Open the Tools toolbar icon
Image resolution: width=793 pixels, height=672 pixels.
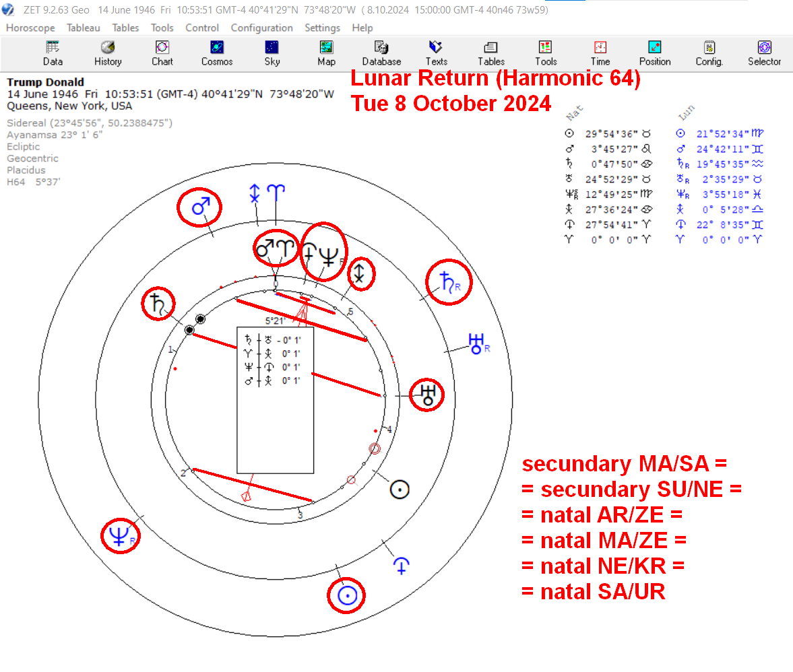[x=546, y=54]
